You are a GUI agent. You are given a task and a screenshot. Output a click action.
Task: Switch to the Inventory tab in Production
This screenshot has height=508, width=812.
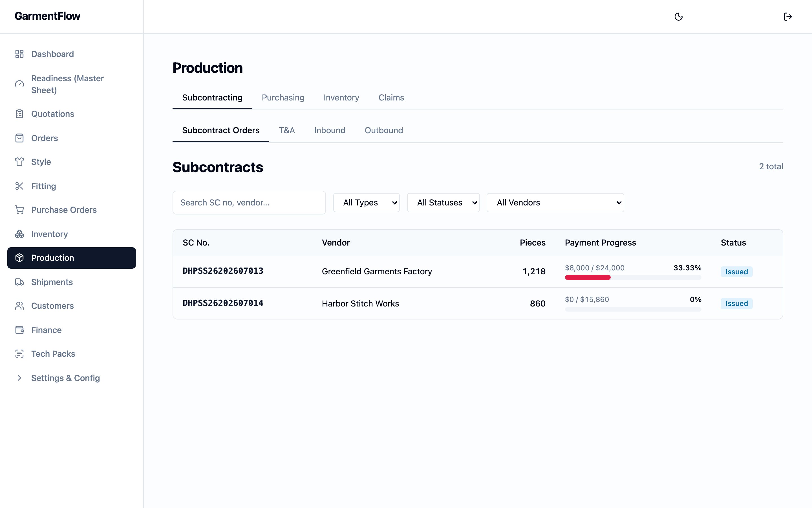click(341, 98)
